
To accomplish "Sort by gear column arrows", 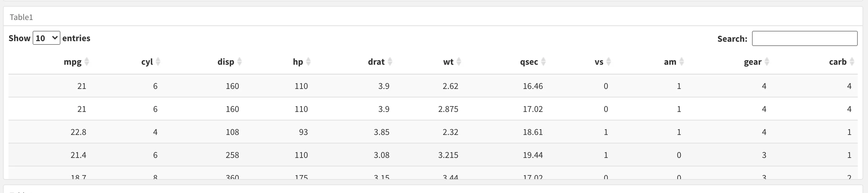I will click(767, 62).
